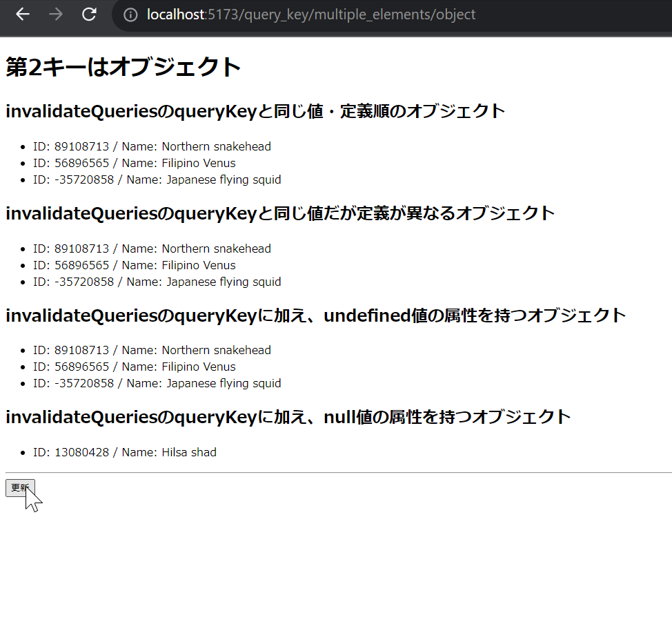
Task: Click the heading about 定義順のオブジェクト
Action: pyautogui.click(x=255, y=110)
